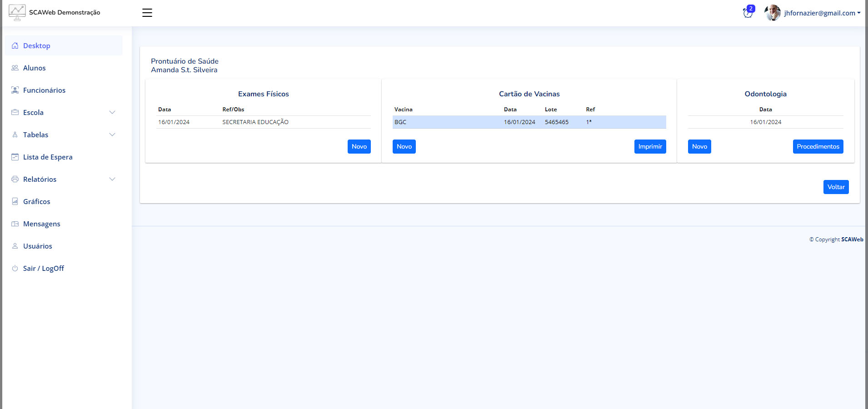Click the user profile avatar
The width and height of the screenshot is (868, 409).
[x=772, y=13]
